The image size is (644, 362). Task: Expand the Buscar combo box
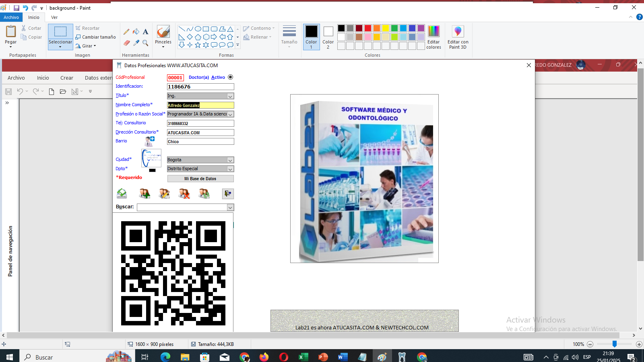tap(230, 208)
